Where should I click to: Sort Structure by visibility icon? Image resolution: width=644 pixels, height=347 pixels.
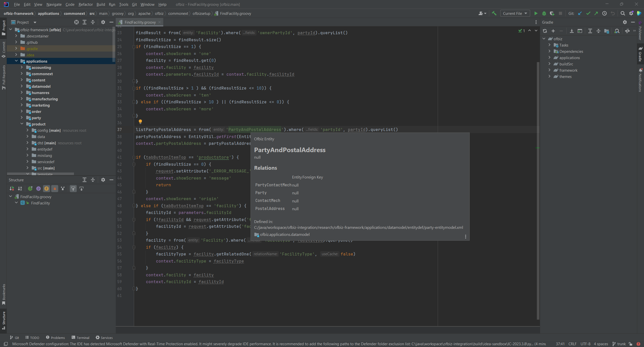12,189
